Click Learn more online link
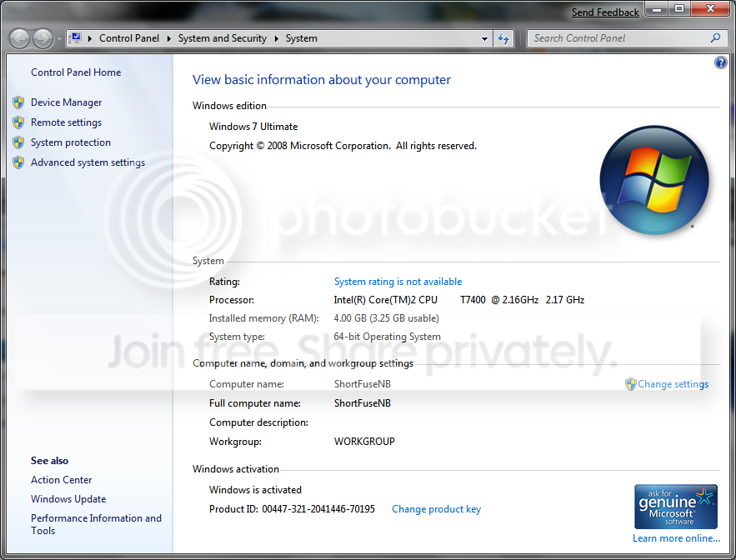736x560 pixels. point(676,538)
